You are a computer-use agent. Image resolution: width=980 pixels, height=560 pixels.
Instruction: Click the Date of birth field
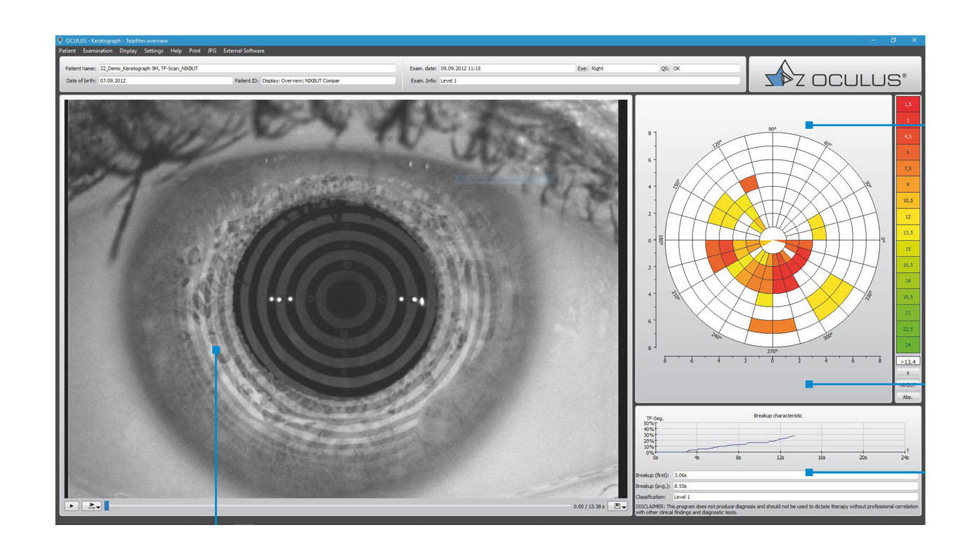pyautogui.click(x=165, y=80)
